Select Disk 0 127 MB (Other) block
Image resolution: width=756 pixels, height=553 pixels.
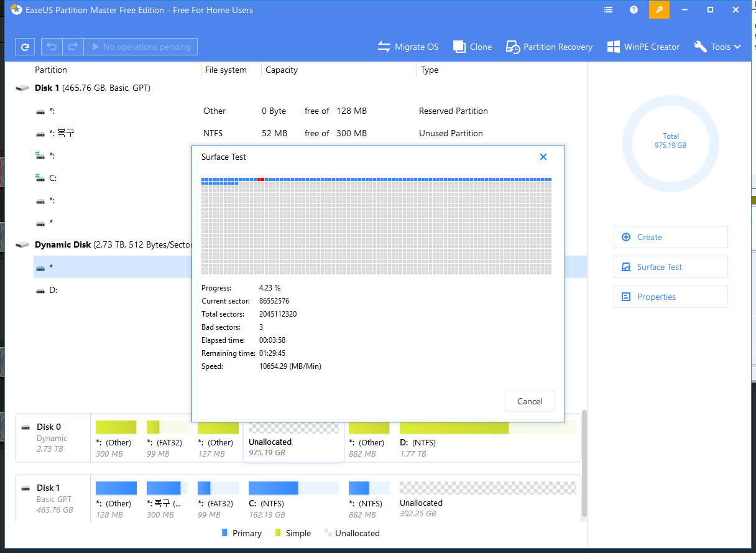pyautogui.click(x=218, y=439)
